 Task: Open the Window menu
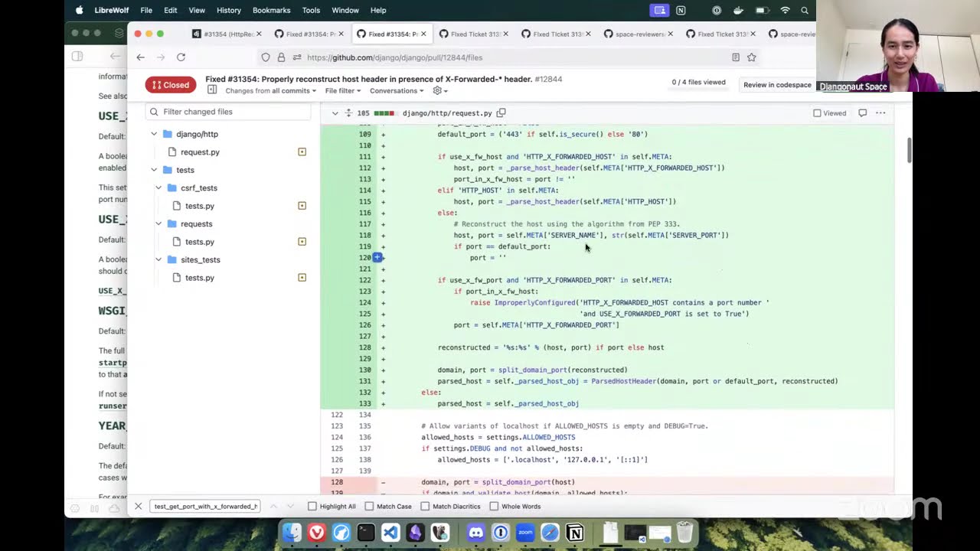coord(345,10)
